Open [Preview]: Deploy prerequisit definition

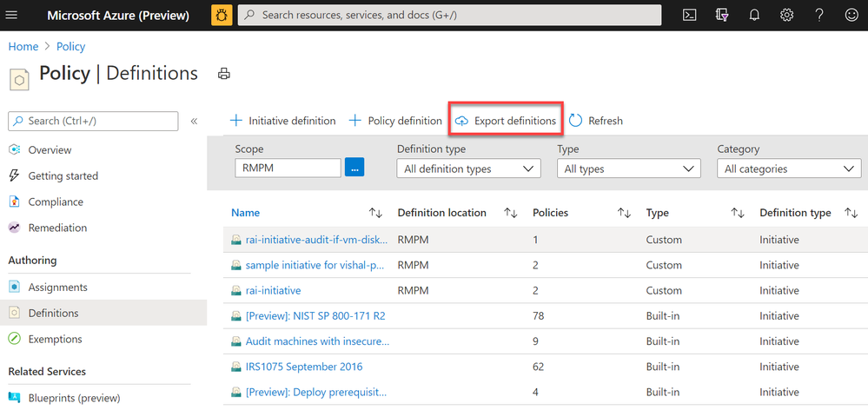[x=316, y=393]
